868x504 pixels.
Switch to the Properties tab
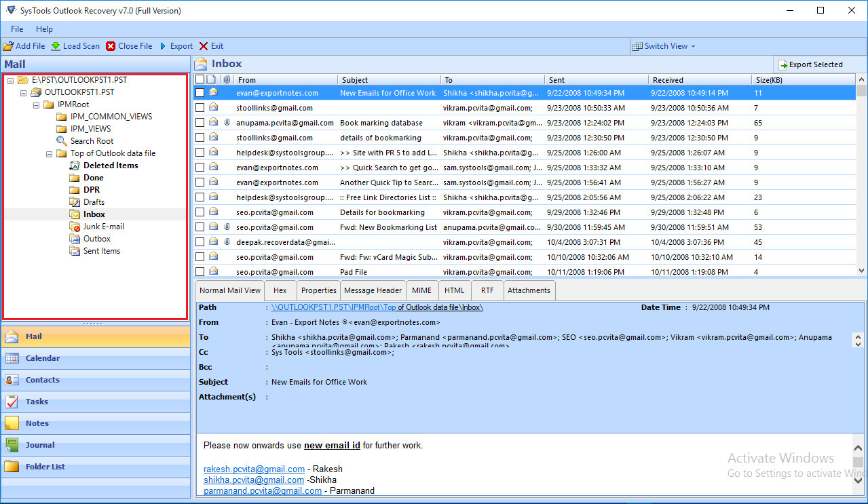[x=318, y=290]
